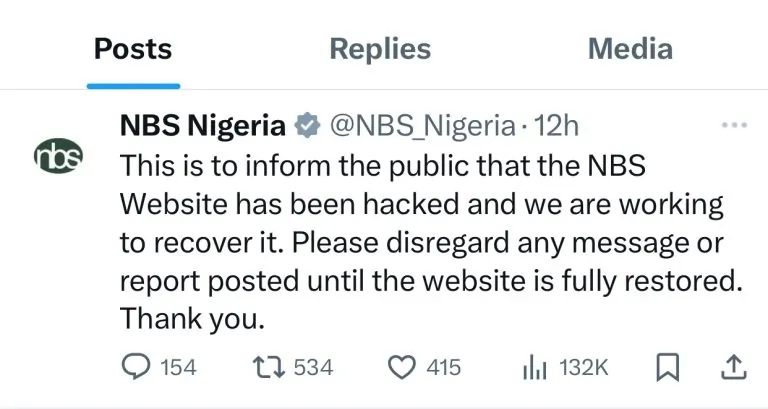Switch to the Media tab

pos(630,49)
